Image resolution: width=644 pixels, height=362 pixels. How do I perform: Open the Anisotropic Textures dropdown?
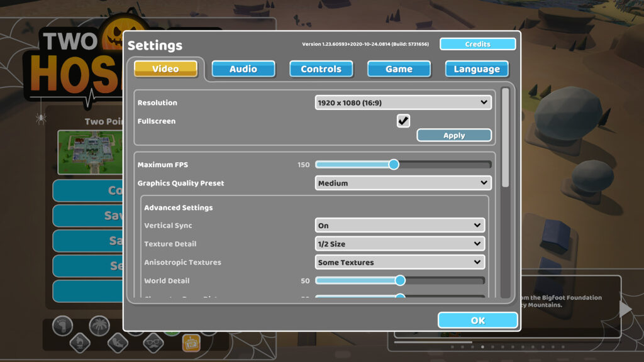click(x=399, y=262)
